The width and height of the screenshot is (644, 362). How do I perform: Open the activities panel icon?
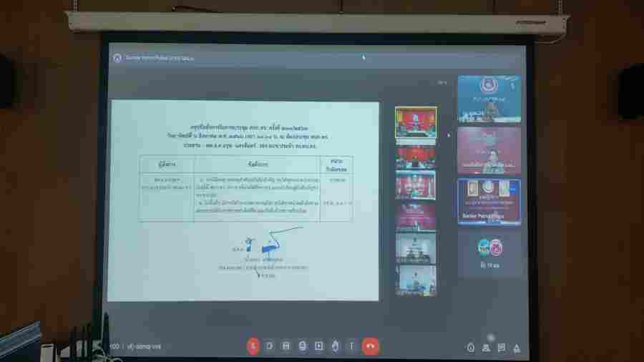point(517,348)
